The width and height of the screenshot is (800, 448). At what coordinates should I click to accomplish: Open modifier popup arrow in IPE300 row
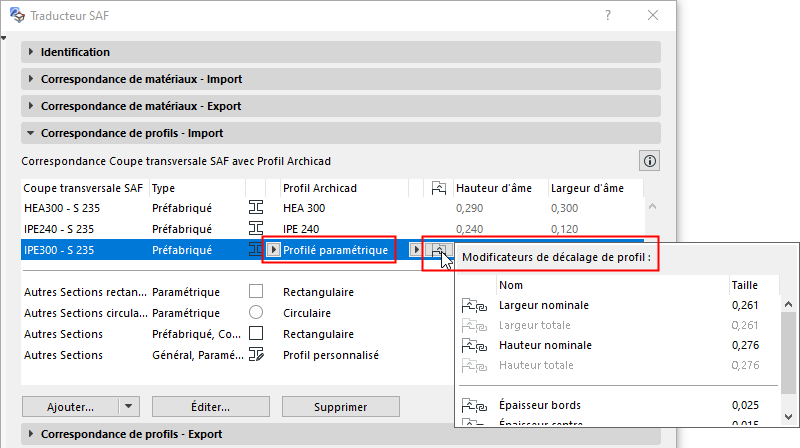pyautogui.click(x=416, y=250)
